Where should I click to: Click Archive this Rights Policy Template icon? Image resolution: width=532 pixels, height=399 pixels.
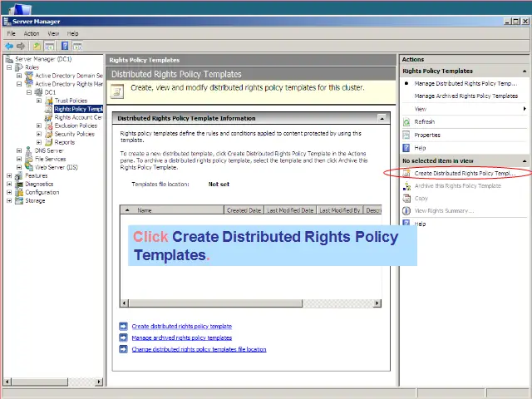pos(406,186)
